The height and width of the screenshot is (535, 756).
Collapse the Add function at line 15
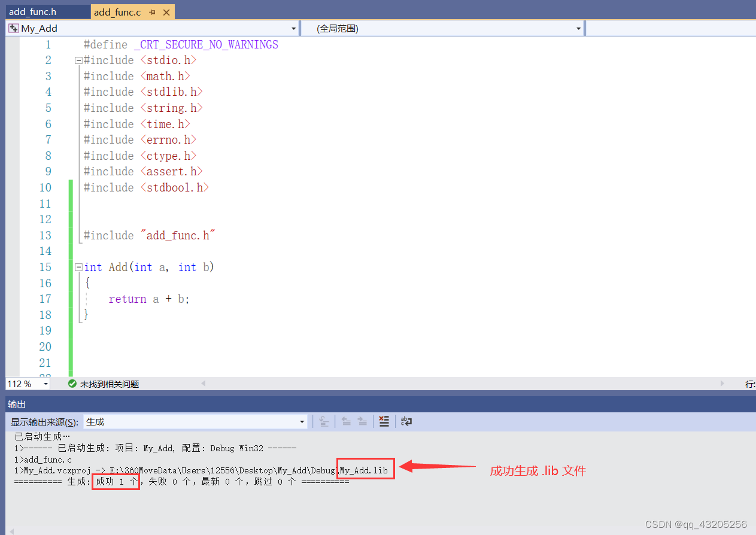78,267
